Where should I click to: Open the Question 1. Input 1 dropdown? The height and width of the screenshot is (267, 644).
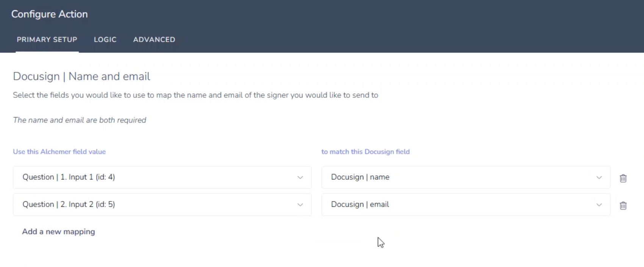[162, 177]
